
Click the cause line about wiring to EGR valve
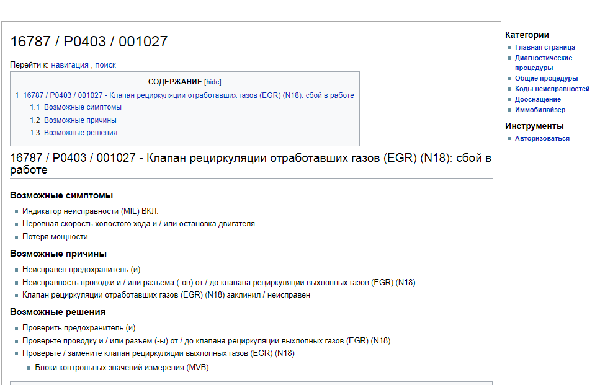click(x=218, y=282)
